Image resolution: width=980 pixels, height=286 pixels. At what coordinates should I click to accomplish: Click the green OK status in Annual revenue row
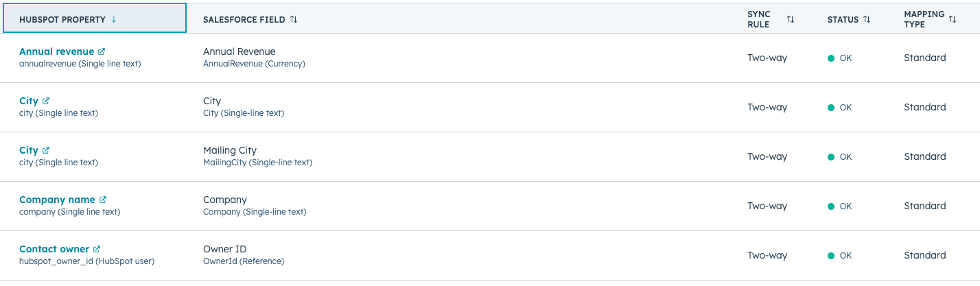840,58
